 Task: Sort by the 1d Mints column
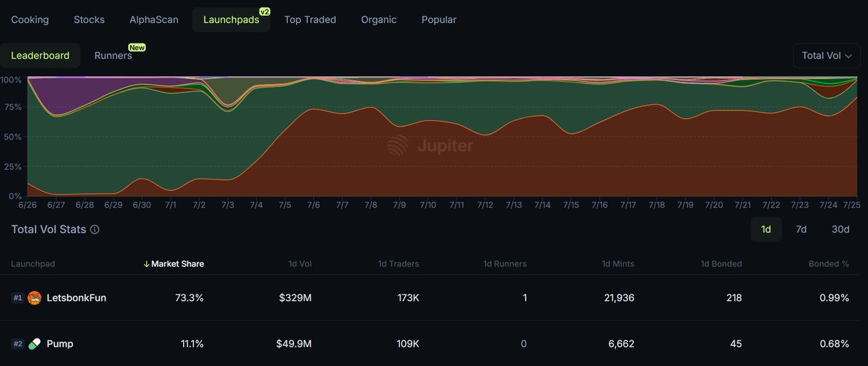coord(617,264)
